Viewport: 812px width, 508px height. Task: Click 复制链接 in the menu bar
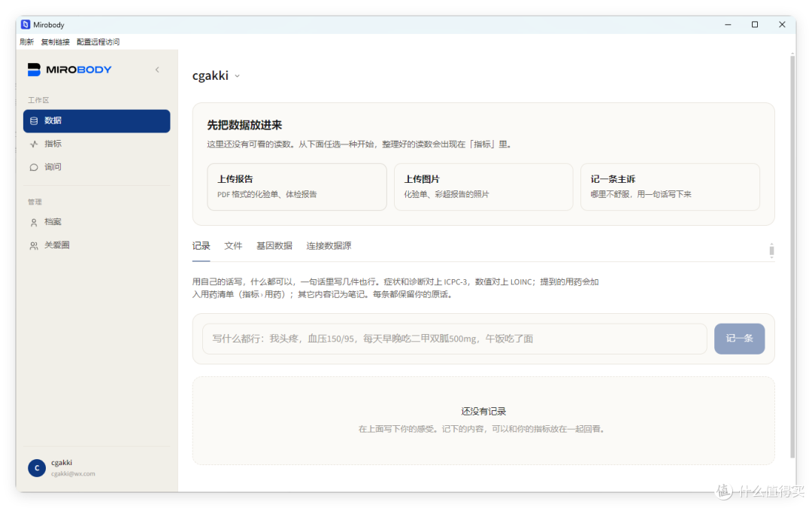56,42
